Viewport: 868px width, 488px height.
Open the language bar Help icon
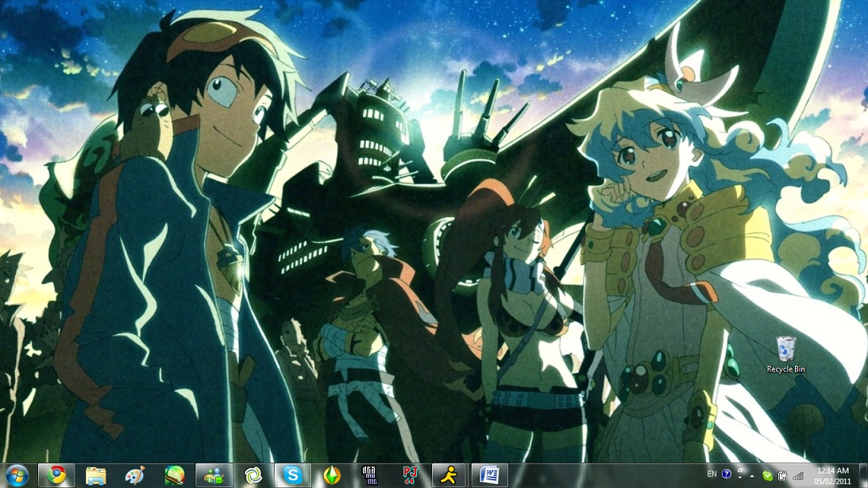point(727,475)
